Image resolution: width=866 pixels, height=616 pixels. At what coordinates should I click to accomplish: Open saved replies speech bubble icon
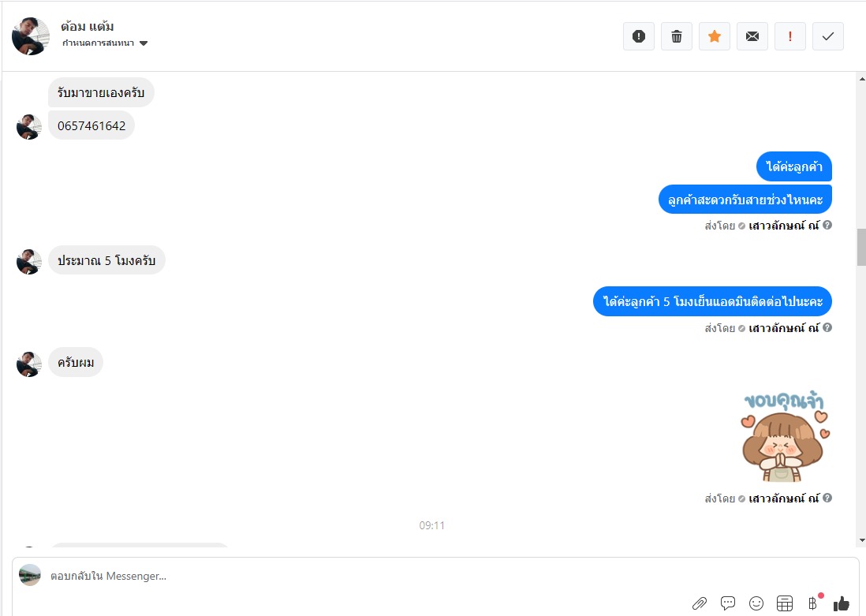(728, 603)
